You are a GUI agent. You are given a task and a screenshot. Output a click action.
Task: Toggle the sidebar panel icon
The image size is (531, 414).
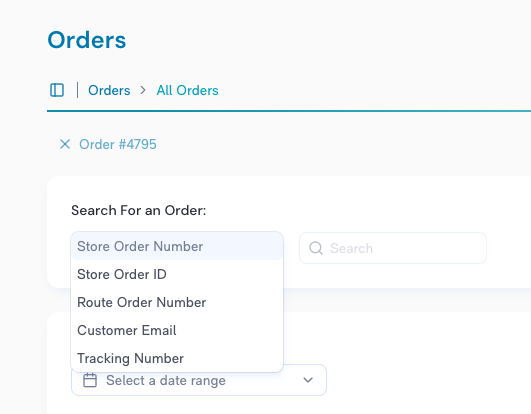coord(57,90)
